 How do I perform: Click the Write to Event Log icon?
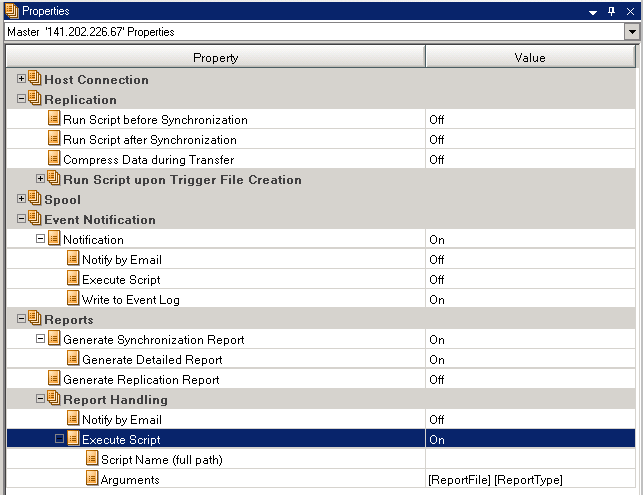click(73, 299)
